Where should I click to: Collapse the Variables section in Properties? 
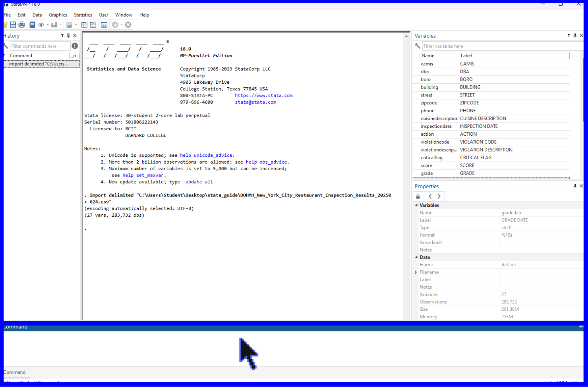click(x=416, y=205)
